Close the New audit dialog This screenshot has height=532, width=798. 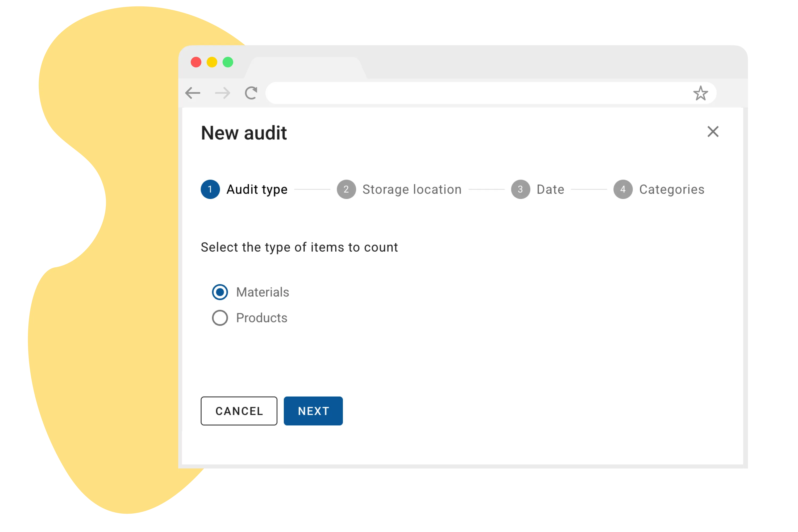pos(713,132)
